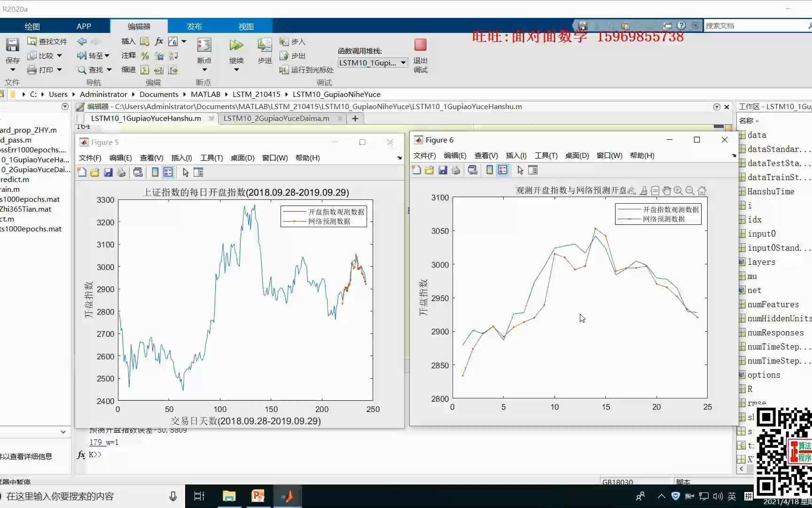Screen dimensions: 812x508
Task: Click Zoom In icon on Figure 6 axes
Action: coord(678,190)
